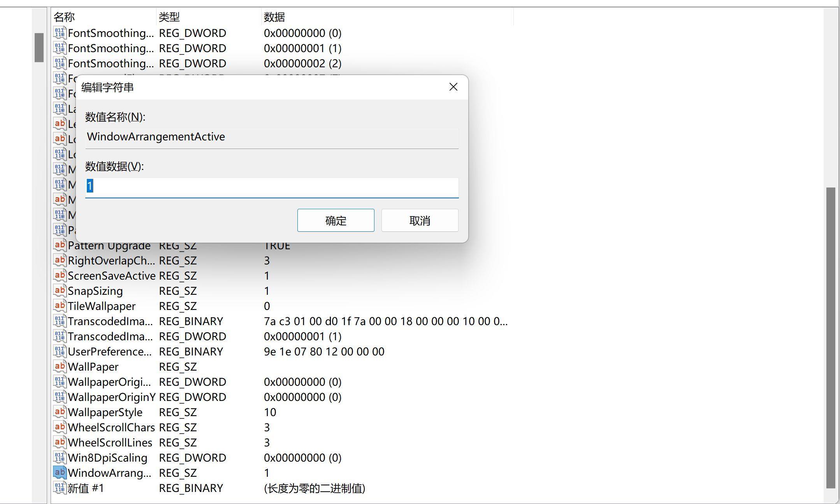
Task: Select the icon next to WallpaperStyle
Action: (60, 412)
